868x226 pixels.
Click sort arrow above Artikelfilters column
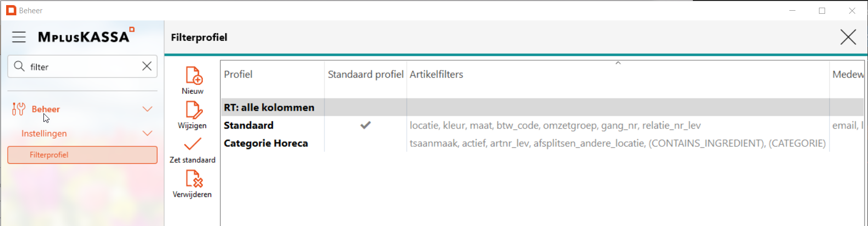point(618,63)
